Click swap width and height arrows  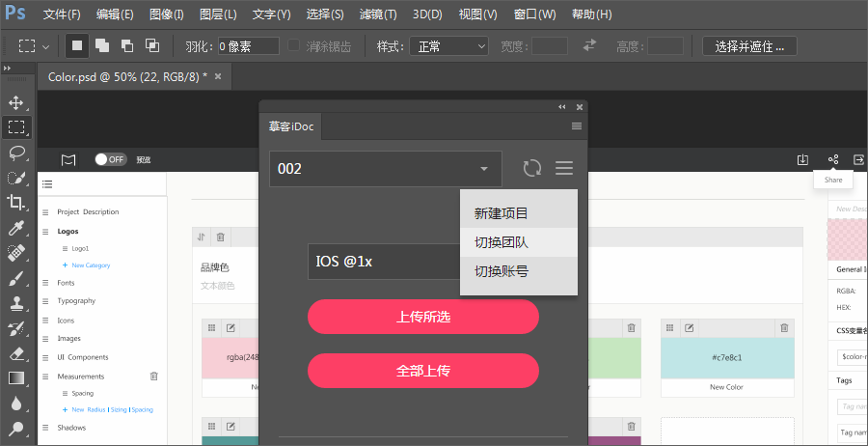[x=589, y=45]
